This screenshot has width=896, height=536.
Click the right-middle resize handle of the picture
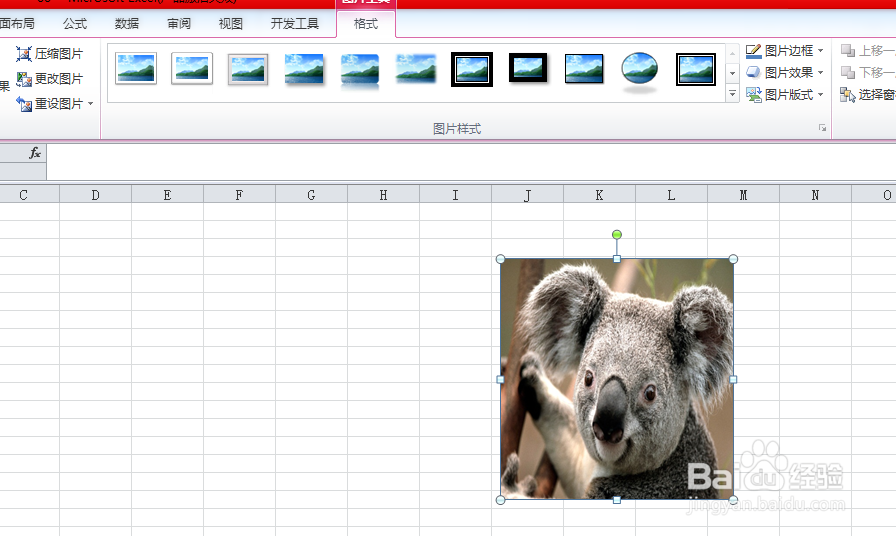[733, 379]
